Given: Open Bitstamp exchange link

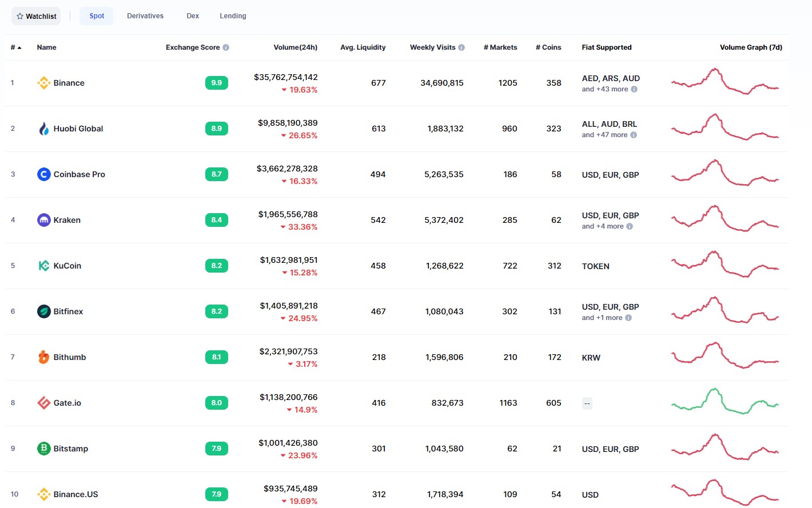Looking at the screenshot, I should click(x=71, y=449).
